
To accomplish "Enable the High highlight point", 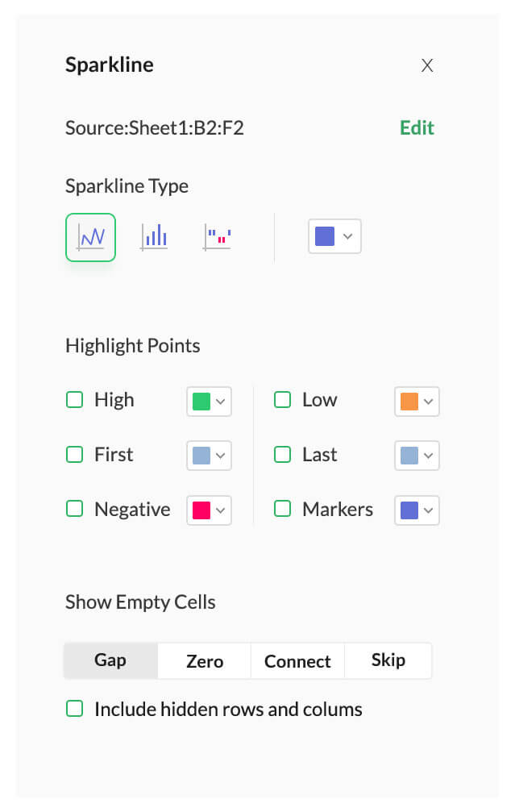I will (74, 399).
